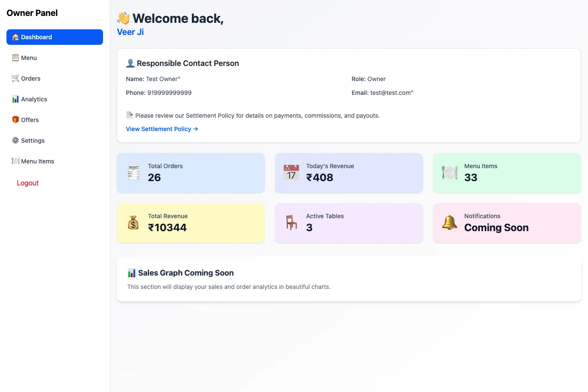Click the owner email test@test.com
588x392 pixels.
pos(391,92)
